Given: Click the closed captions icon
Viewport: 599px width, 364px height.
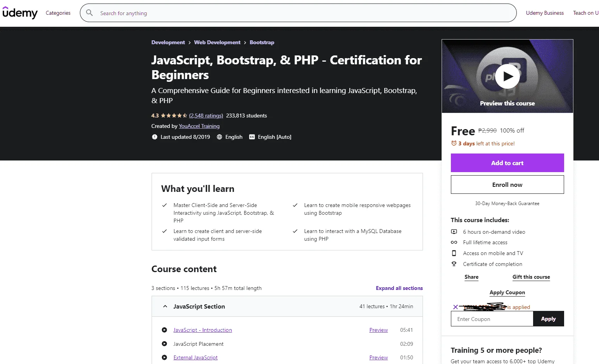Looking at the screenshot, I should pos(252,137).
